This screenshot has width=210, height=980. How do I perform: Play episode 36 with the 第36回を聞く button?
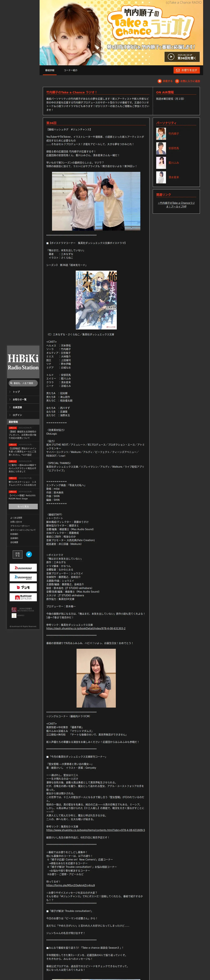pyautogui.click(x=182, y=57)
